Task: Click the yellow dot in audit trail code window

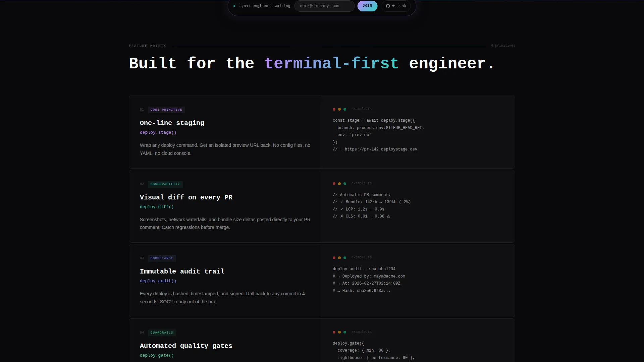Action: tap(339, 258)
